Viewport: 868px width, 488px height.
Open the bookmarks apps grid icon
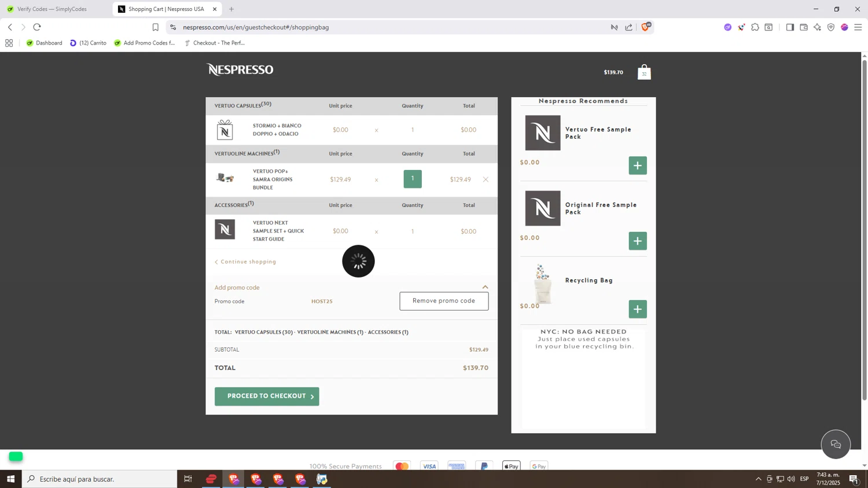tap(9, 43)
